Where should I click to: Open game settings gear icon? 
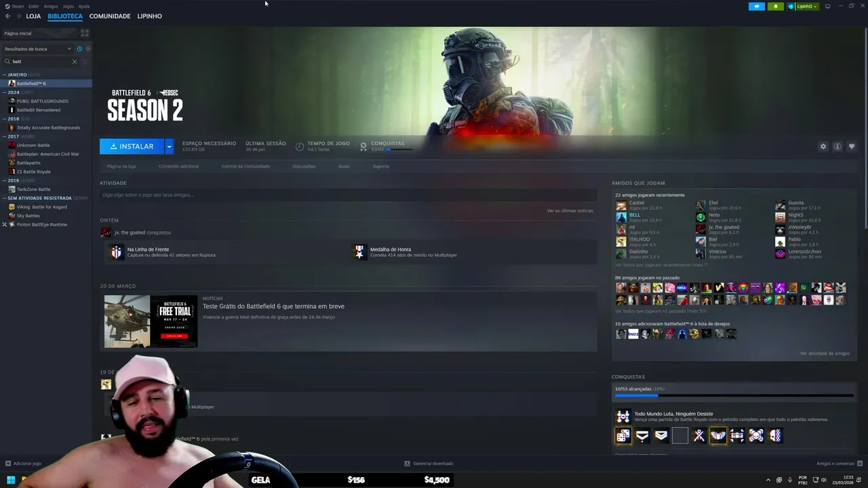click(x=823, y=146)
